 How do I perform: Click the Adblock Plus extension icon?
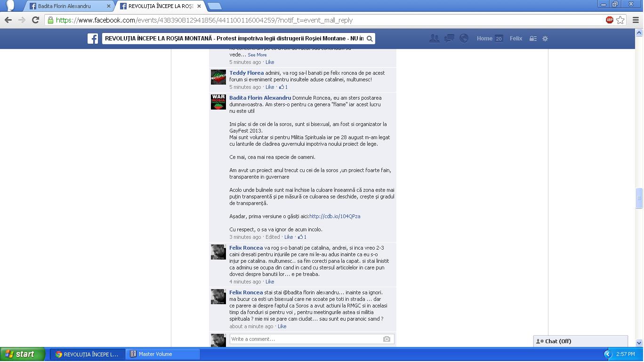[609, 20]
